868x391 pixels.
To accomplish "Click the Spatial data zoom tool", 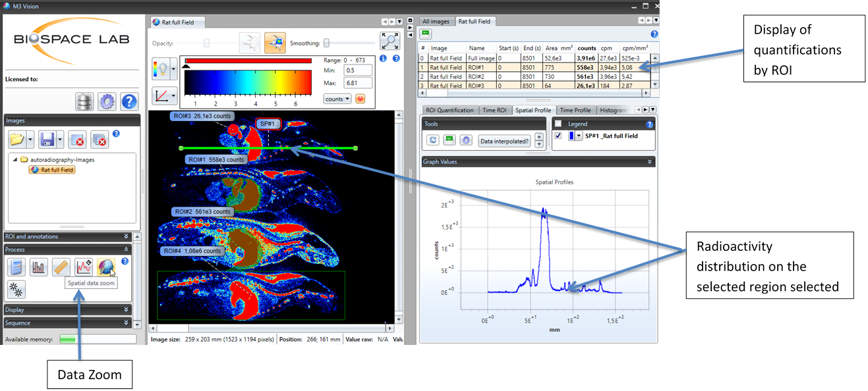I will (105, 267).
